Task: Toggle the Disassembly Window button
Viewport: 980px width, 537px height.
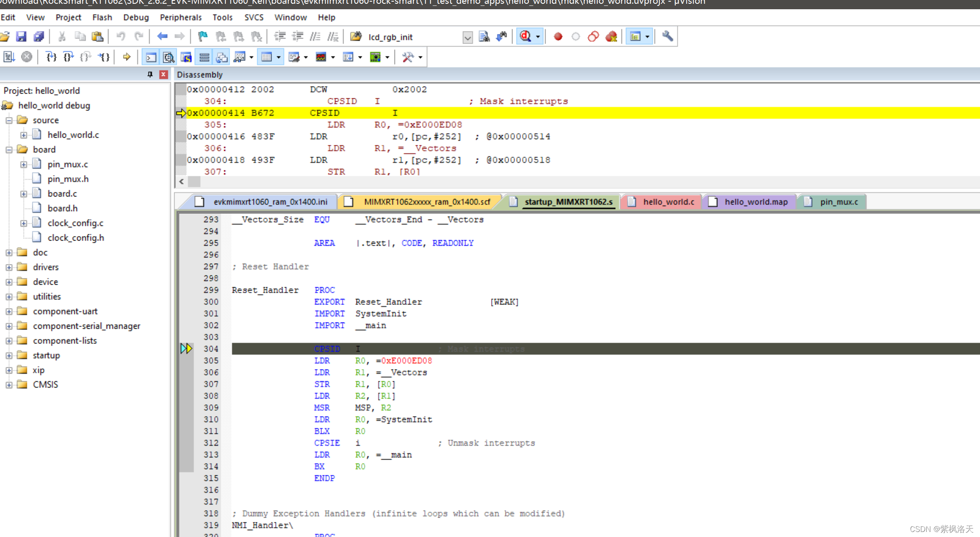Action: click(x=169, y=57)
